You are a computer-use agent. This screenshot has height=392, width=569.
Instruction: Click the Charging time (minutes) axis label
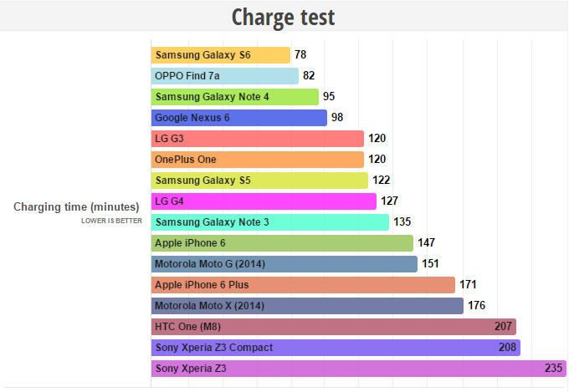[76, 207]
